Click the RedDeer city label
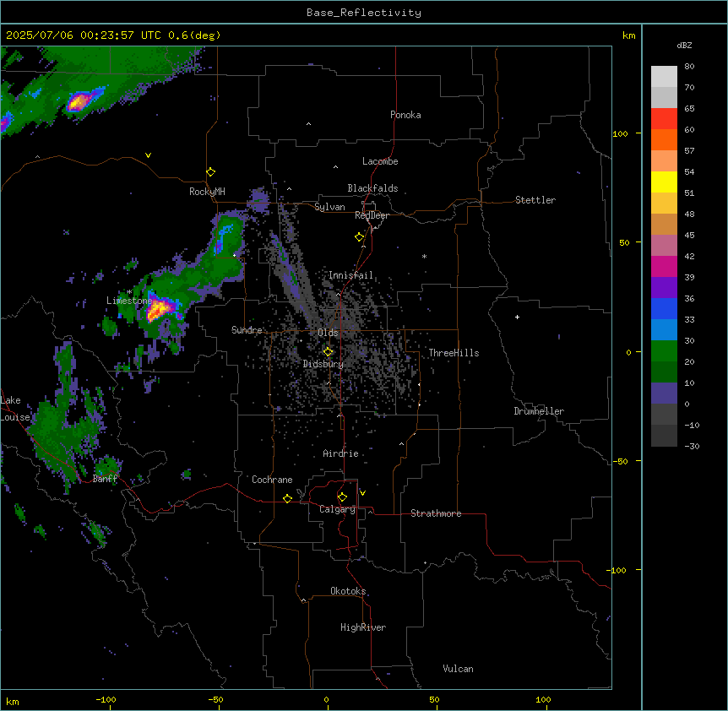728x711 pixels. tap(372, 215)
